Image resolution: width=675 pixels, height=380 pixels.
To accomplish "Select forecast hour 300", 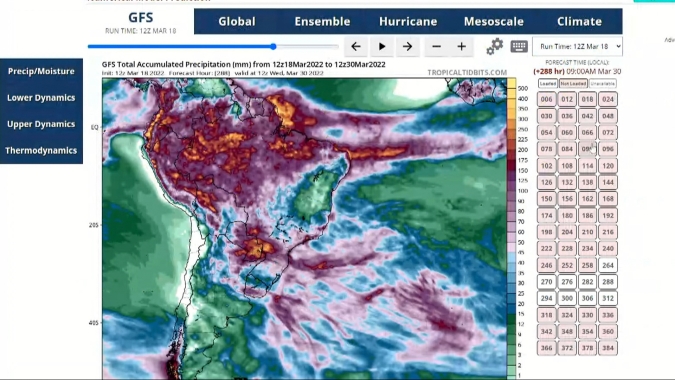I will (x=567, y=298).
